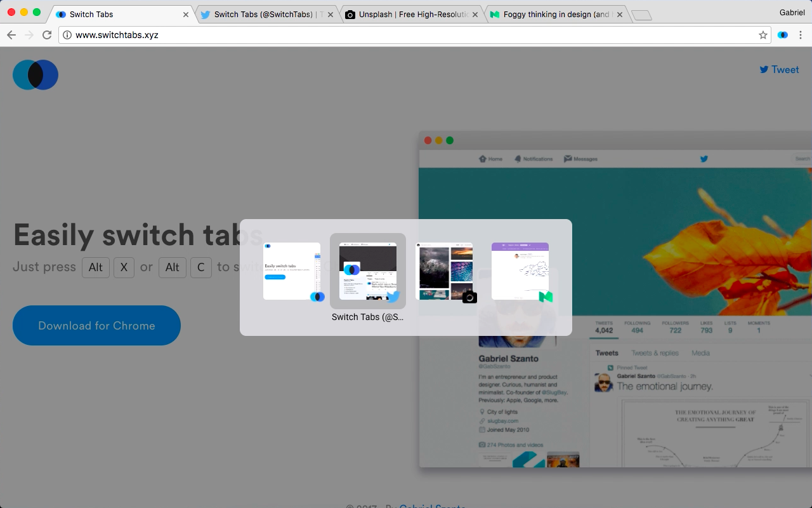The image size is (812, 508).
Task: View site information icon in address bar
Action: 67,35
